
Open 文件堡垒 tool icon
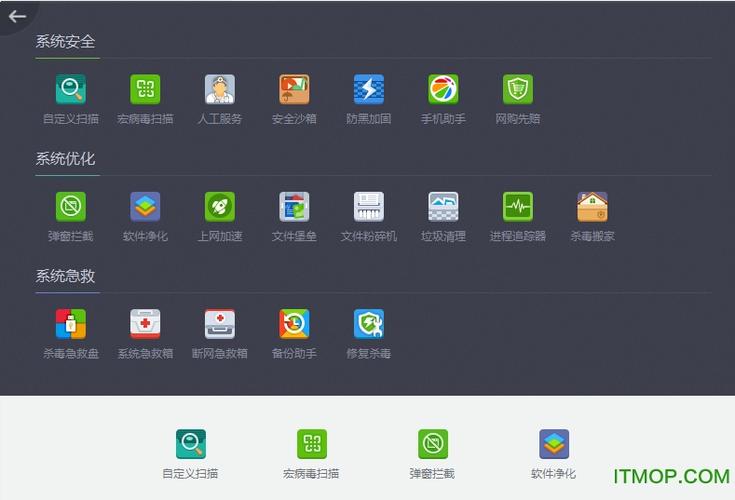click(294, 206)
